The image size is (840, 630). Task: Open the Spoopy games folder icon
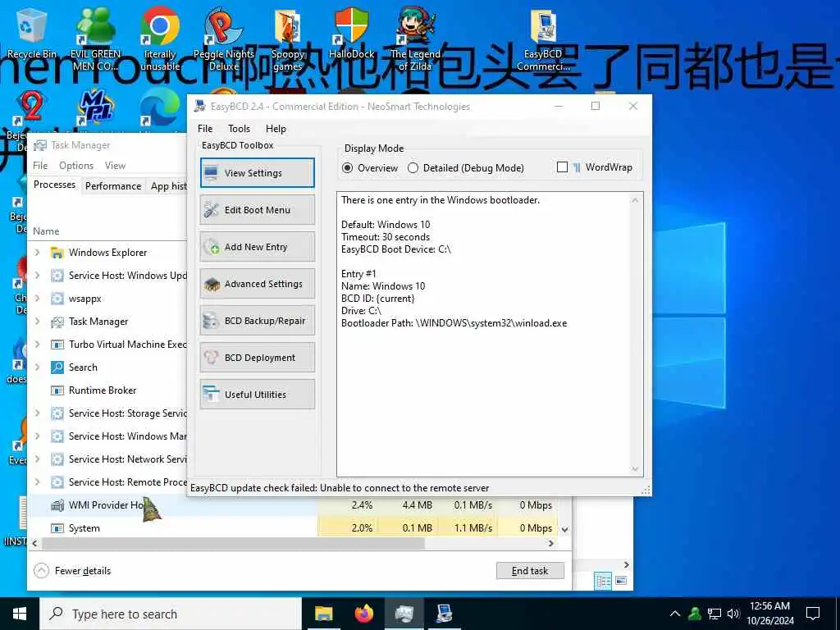click(x=288, y=39)
